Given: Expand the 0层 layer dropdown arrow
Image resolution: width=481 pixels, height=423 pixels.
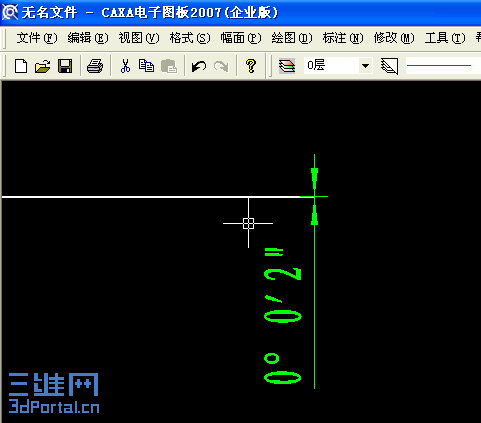Looking at the screenshot, I should (365, 66).
